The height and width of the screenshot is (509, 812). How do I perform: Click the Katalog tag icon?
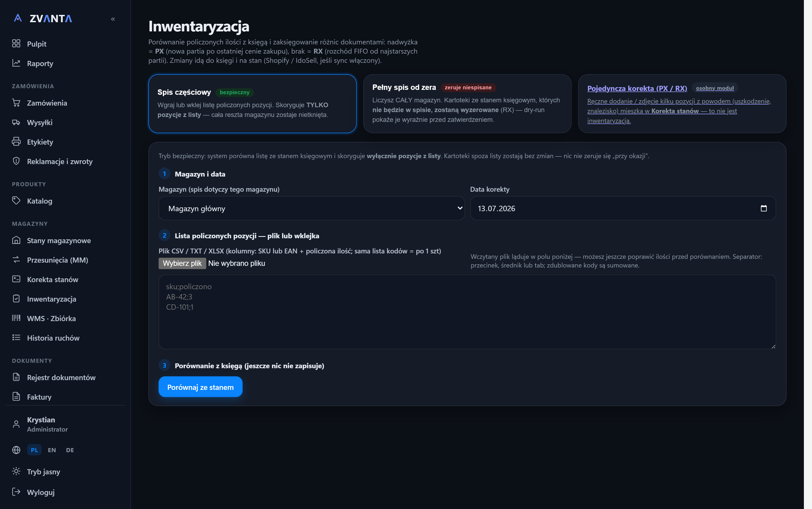(x=16, y=200)
